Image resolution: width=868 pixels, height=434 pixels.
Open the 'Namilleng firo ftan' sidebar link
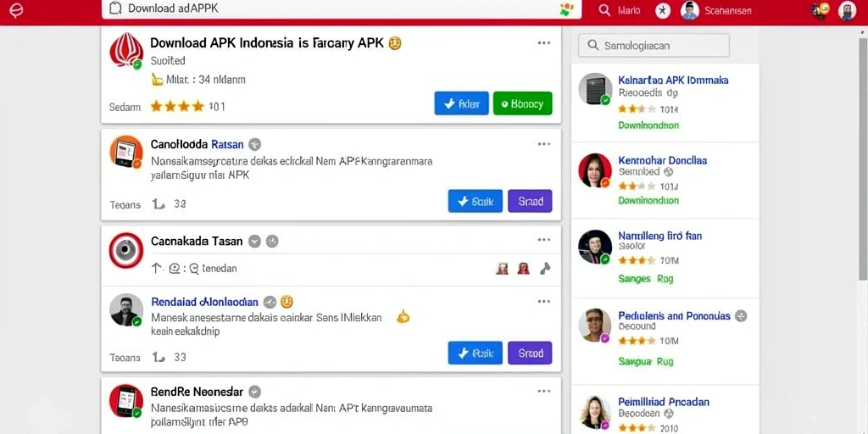pyautogui.click(x=659, y=236)
